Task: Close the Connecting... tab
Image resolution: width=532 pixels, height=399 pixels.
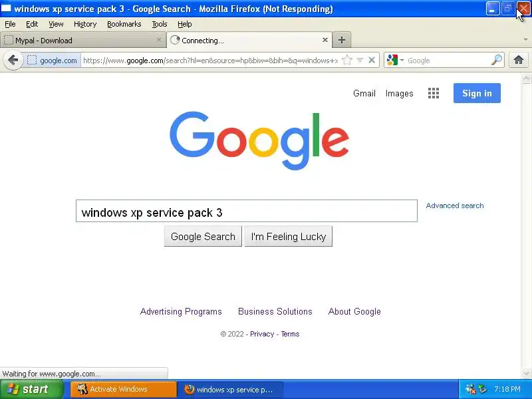Action: coord(325,40)
